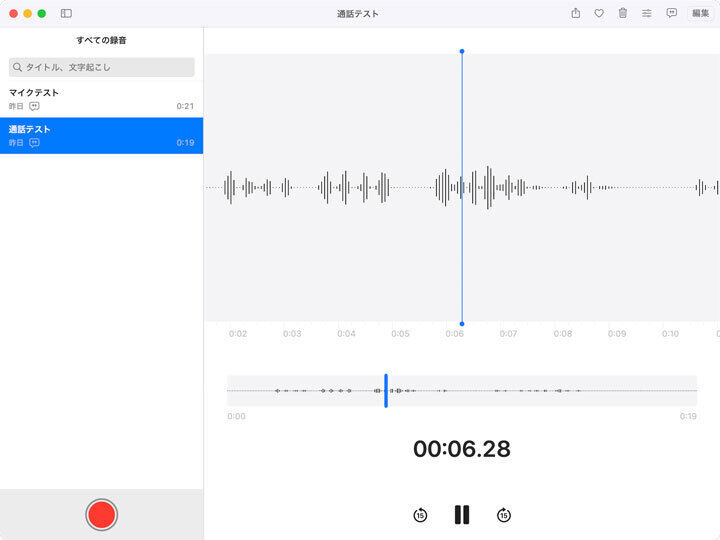Click the 0:21 duration of マイクテスト
The image size is (720, 540).
click(x=185, y=106)
